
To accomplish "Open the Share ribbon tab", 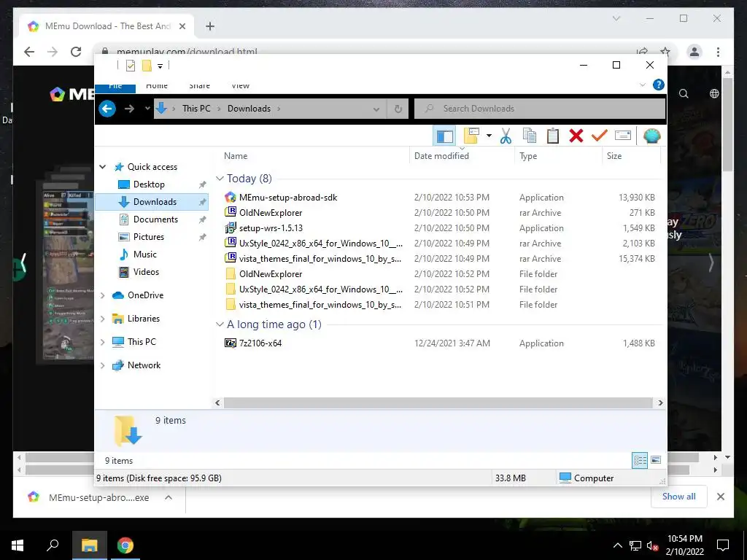I will pos(199,86).
